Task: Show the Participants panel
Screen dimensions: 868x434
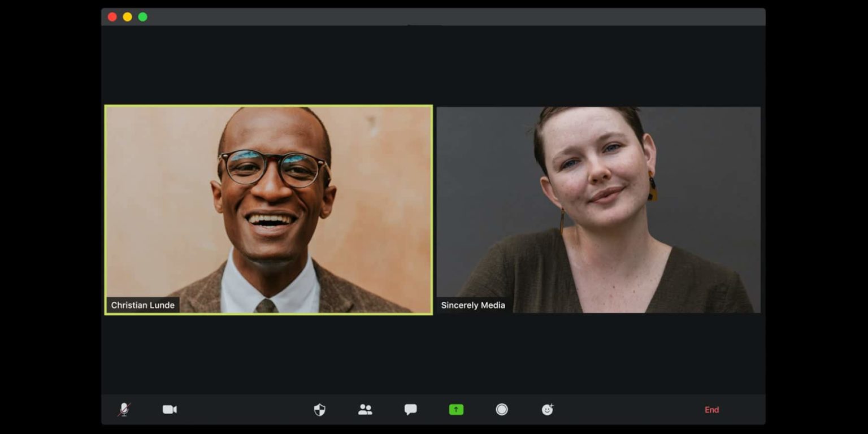Action: pos(364,409)
